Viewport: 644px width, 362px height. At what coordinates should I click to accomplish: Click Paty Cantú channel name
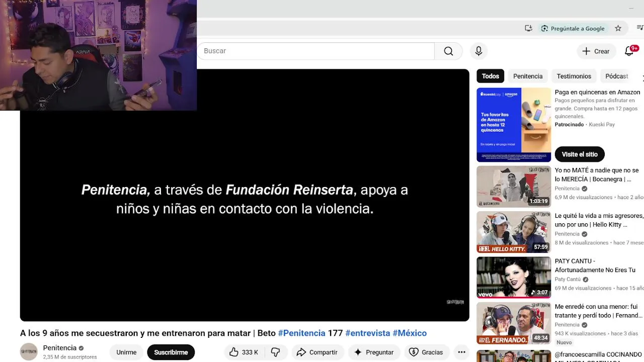click(568, 279)
